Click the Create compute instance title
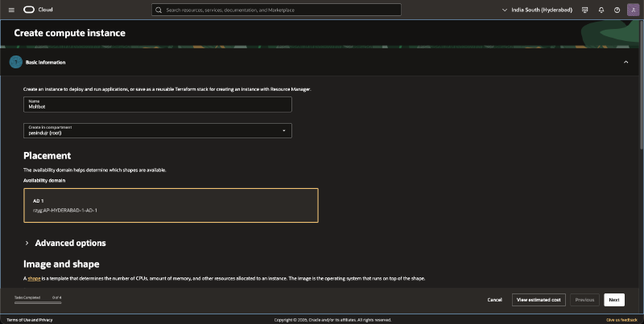644x324 pixels. coord(70,33)
